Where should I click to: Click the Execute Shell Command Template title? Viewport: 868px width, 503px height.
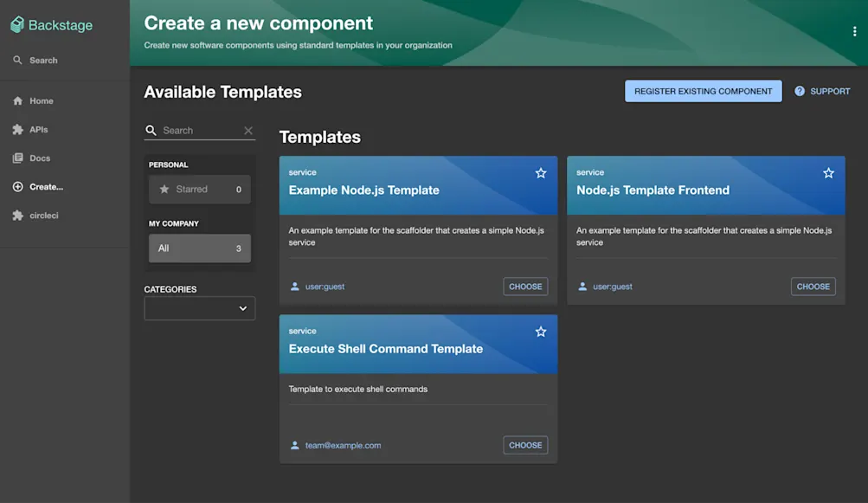pyautogui.click(x=385, y=348)
